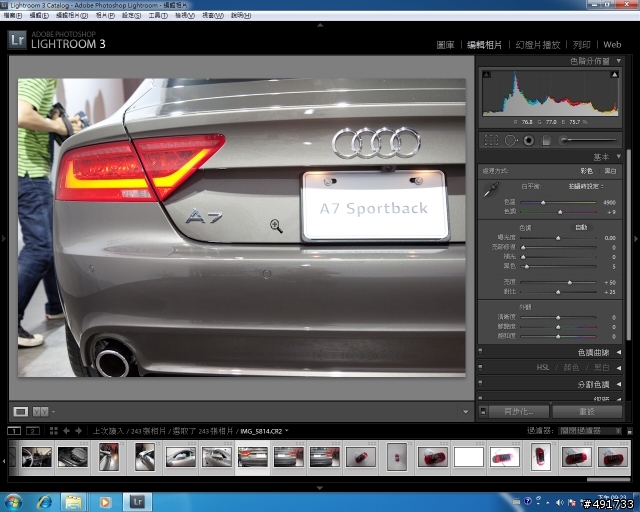640x512 pixels.
Task: Go back using filmstrip left arrow
Action: click(x=66, y=431)
